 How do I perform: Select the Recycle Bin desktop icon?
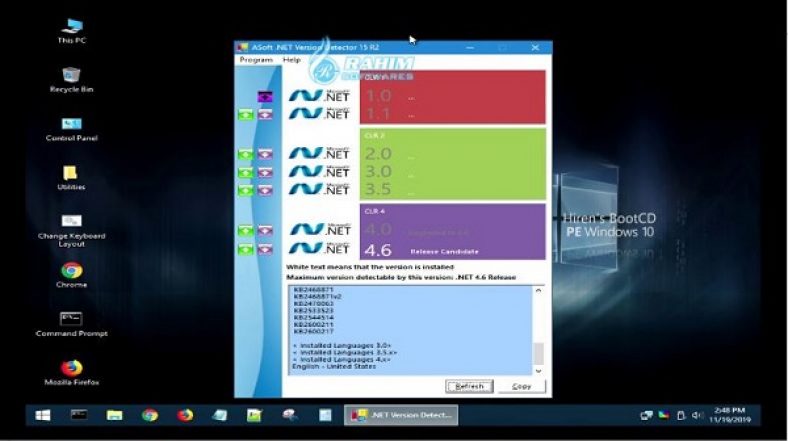[x=71, y=80]
